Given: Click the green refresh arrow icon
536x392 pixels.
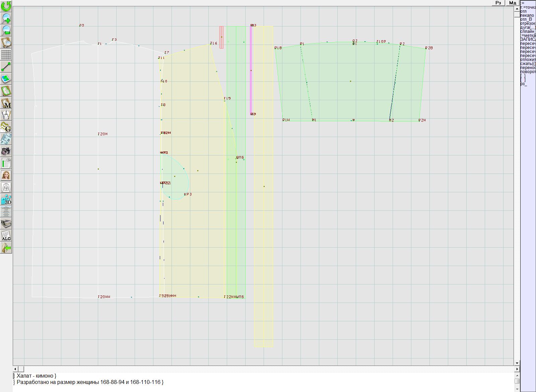Looking at the screenshot, I should click(6, 6).
